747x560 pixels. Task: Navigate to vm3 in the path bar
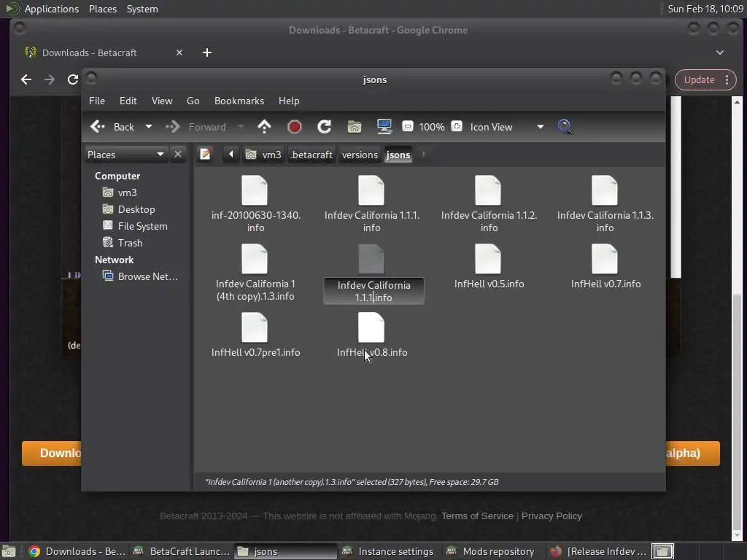[263, 155]
